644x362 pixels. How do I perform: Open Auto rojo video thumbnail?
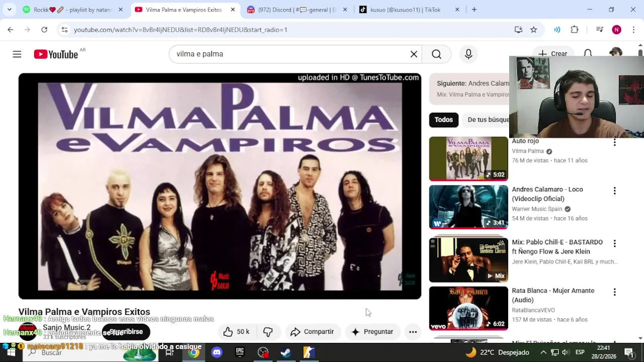pyautogui.click(x=468, y=159)
